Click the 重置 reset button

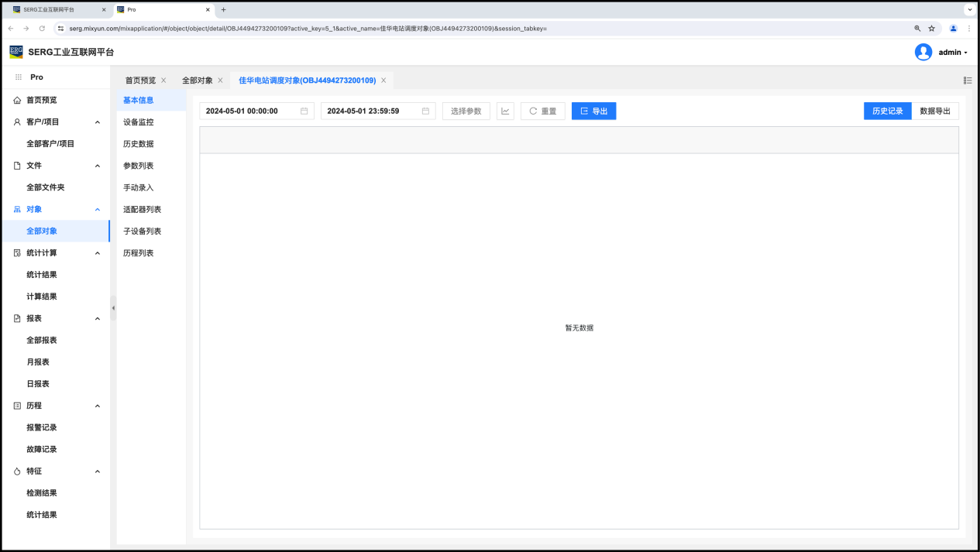pyautogui.click(x=542, y=111)
